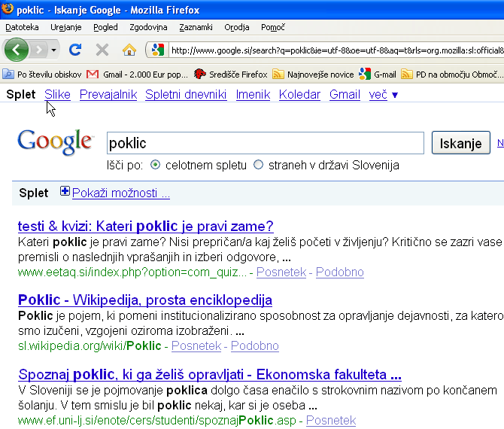Open Podobno link for the eetaq.si result
504x429 pixels.
[x=340, y=272]
